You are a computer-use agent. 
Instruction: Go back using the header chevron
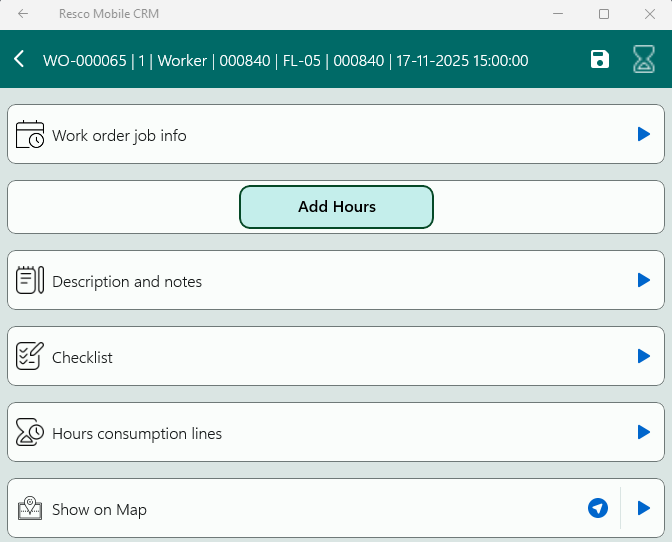[19, 60]
